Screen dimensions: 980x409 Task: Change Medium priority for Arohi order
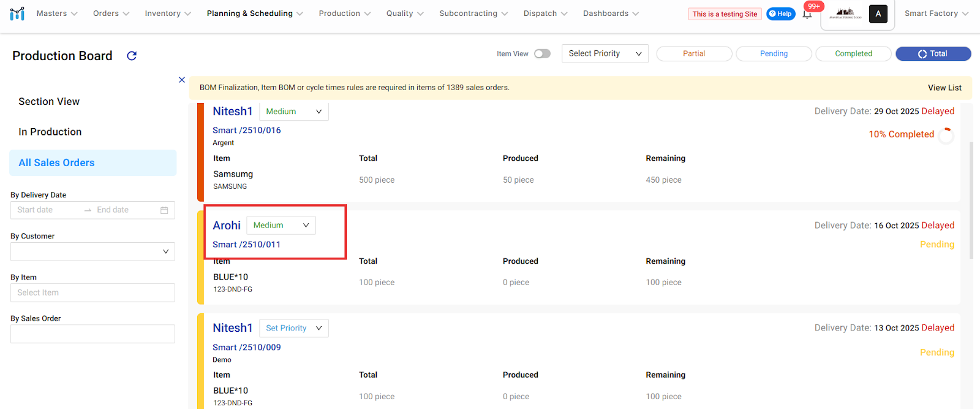(281, 225)
